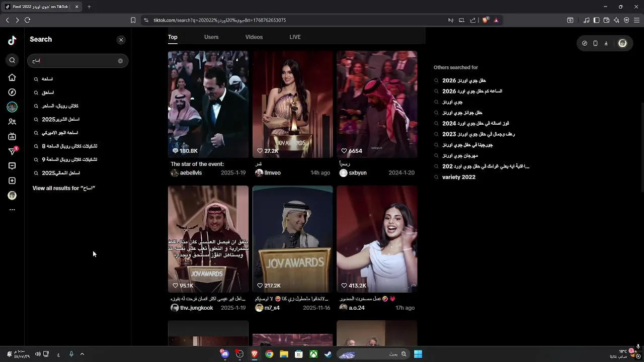The width and height of the screenshot is (644, 362).
Task: Open the video thumbnail with 6654 likes
Action: point(377,104)
